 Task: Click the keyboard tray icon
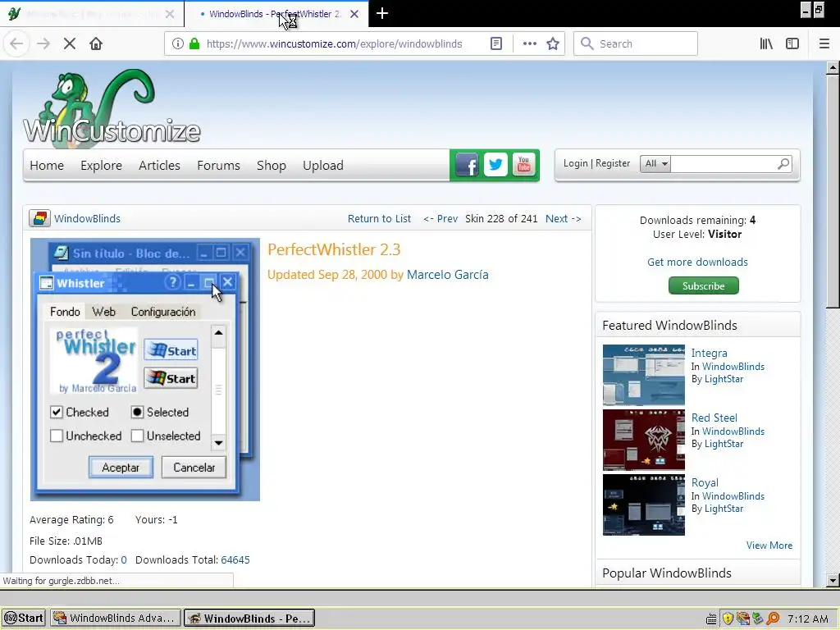coord(711,619)
